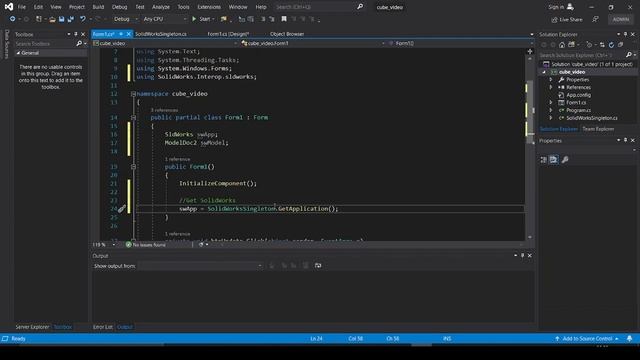640x360 pixels.
Task: Click the Refresh icon in Solution Explorer toolbar
Action: coord(611,45)
